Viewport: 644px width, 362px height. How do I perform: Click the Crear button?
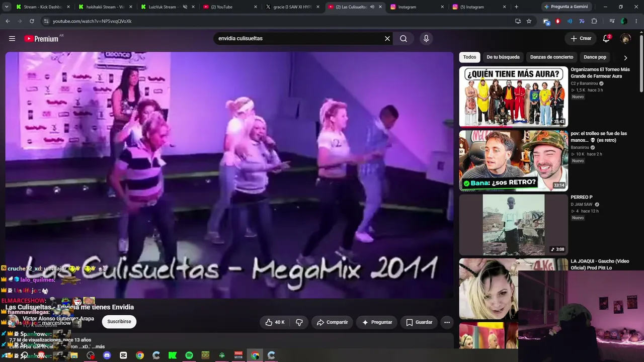pyautogui.click(x=581, y=39)
